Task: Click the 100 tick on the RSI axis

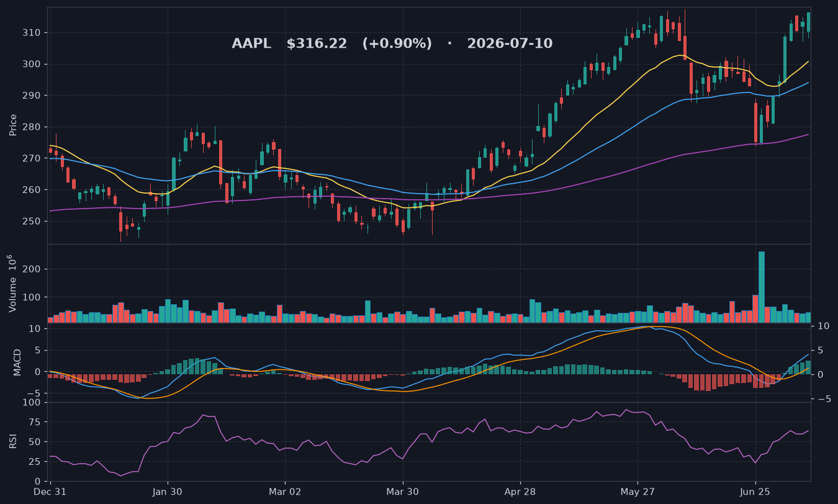Action: 32,403
